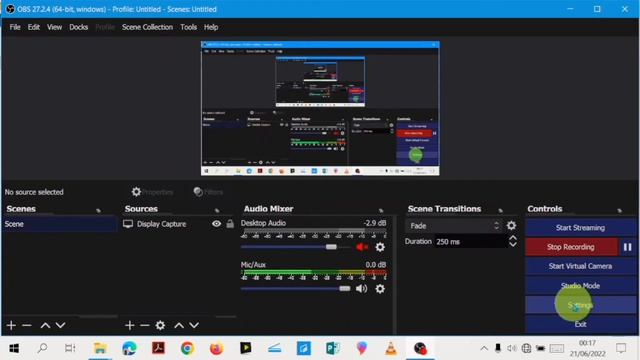
Task: Toggle visibility eye of Display Capture
Action: (x=216, y=224)
